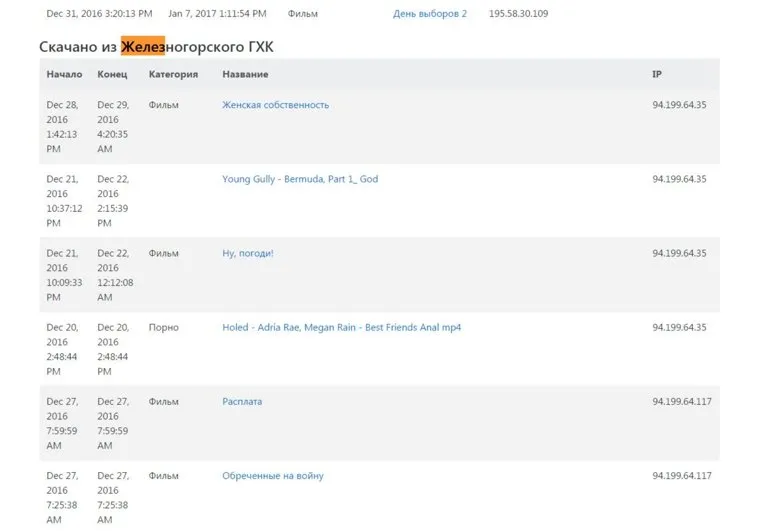Click the "Женская собственность" title link

coord(275,105)
